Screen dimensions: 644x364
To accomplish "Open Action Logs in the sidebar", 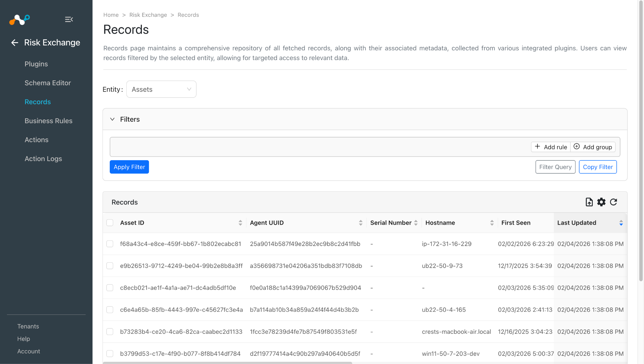I will (43, 159).
